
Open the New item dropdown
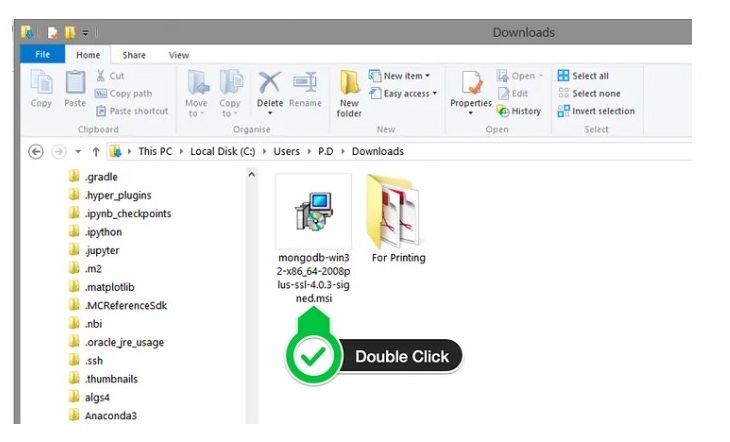coord(399,75)
